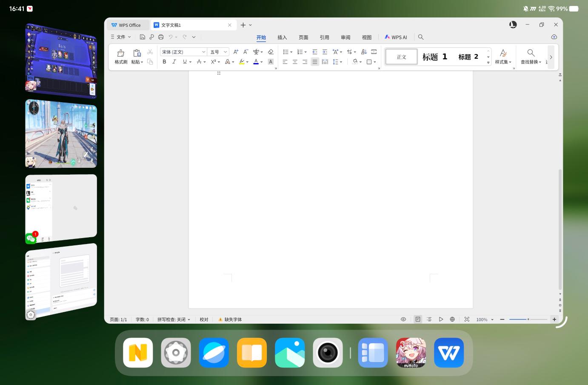Toggle Strikethrough formatting

pos(199,62)
